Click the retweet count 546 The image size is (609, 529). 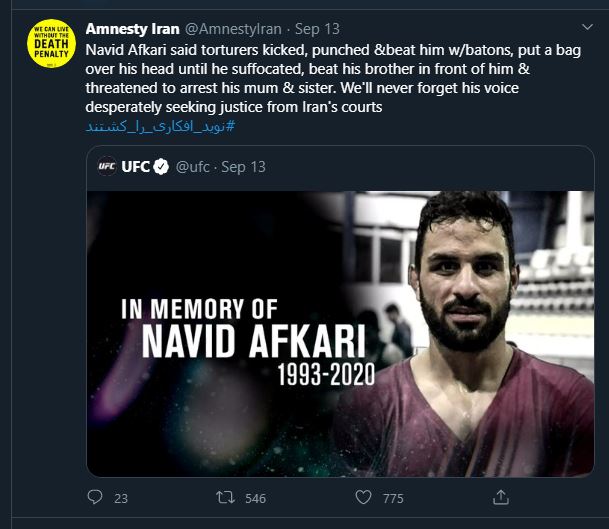coord(255,498)
